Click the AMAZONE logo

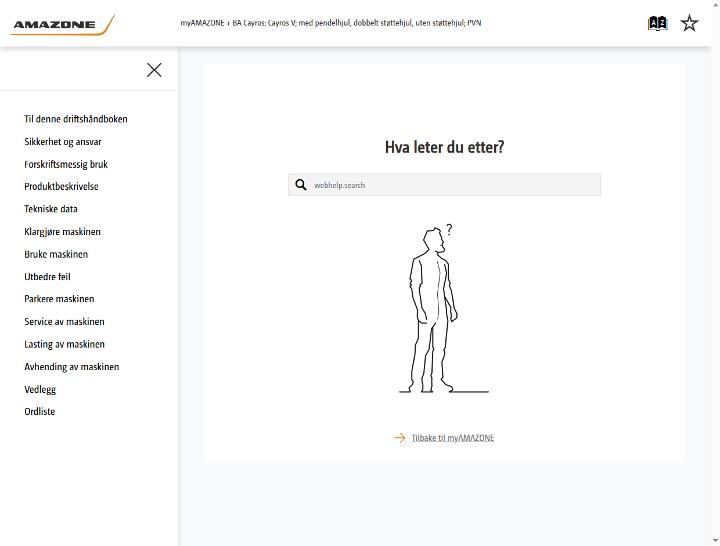click(x=62, y=24)
